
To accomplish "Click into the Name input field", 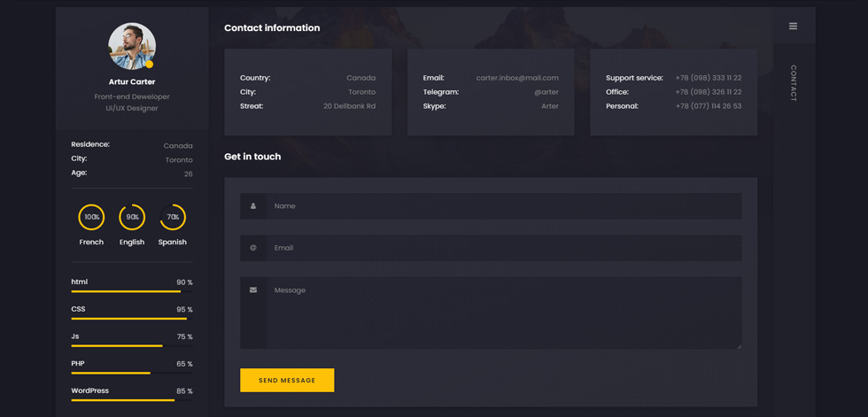I will tap(504, 205).
